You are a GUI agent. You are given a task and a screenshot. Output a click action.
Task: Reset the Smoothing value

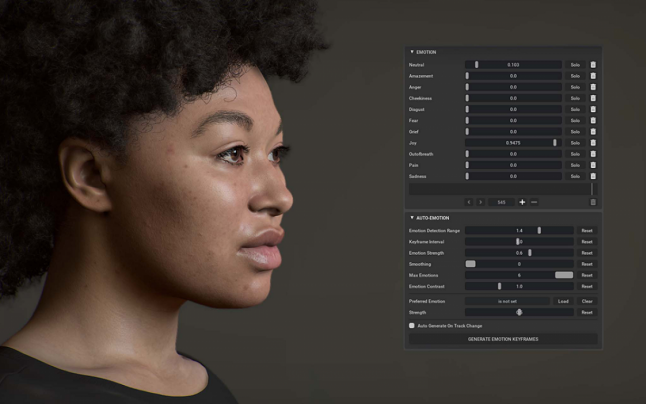[587, 264]
